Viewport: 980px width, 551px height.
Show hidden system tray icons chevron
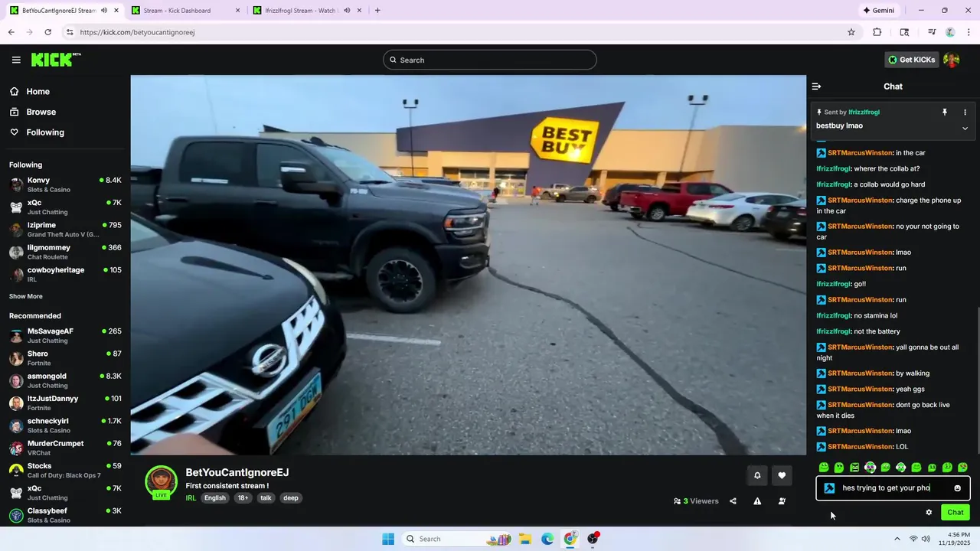(897, 539)
